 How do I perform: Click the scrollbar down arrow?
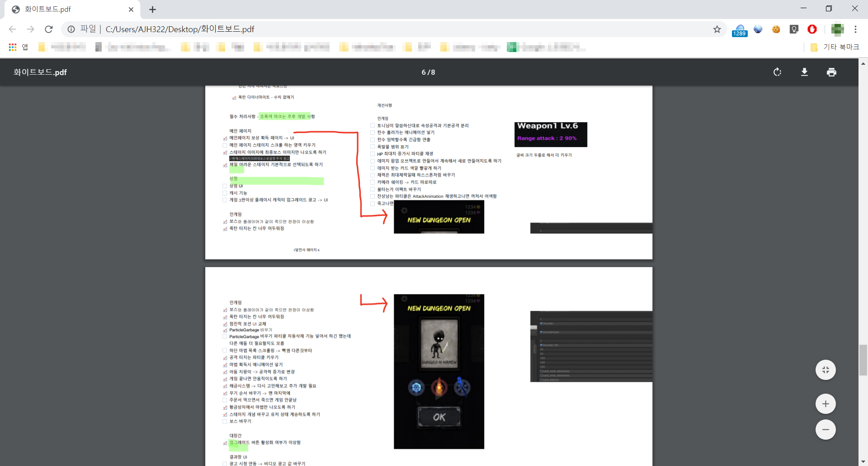tap(863, 461)
